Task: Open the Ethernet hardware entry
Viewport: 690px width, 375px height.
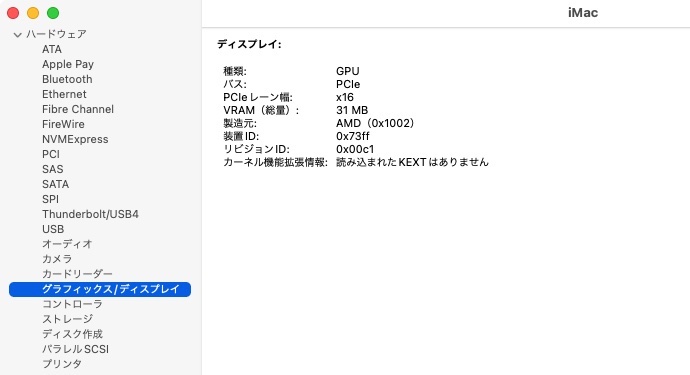Action: pyautogui.click(x=64, y=94)
